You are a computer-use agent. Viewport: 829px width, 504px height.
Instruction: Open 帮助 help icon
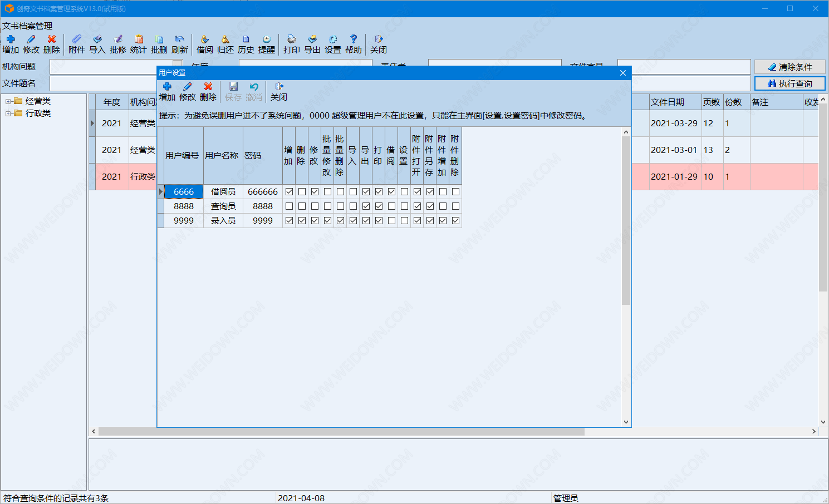coord(354,44)
